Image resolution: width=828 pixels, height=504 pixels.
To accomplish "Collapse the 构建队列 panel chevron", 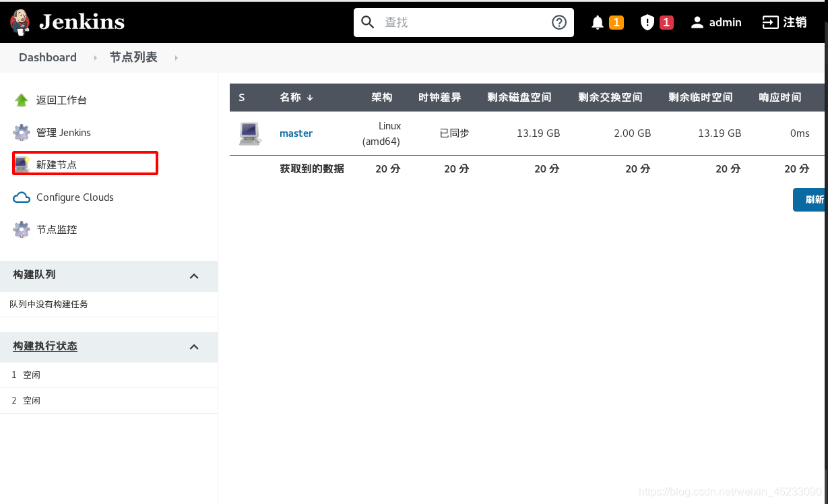I will coord(194,276).
